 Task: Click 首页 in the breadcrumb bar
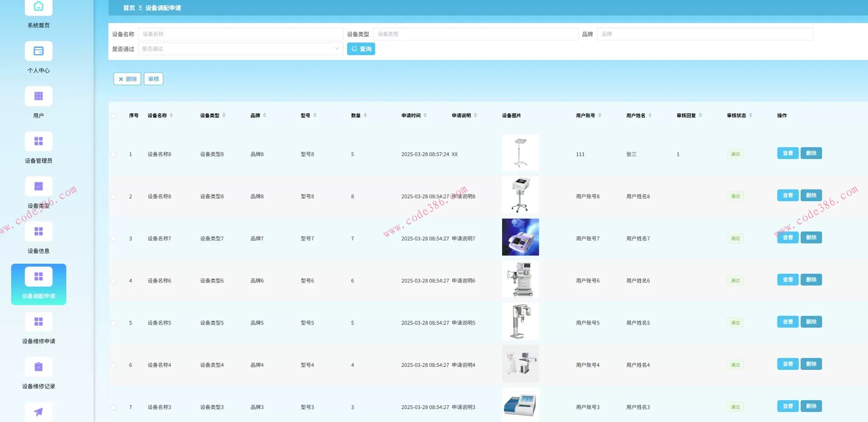[x=129, y=8]
